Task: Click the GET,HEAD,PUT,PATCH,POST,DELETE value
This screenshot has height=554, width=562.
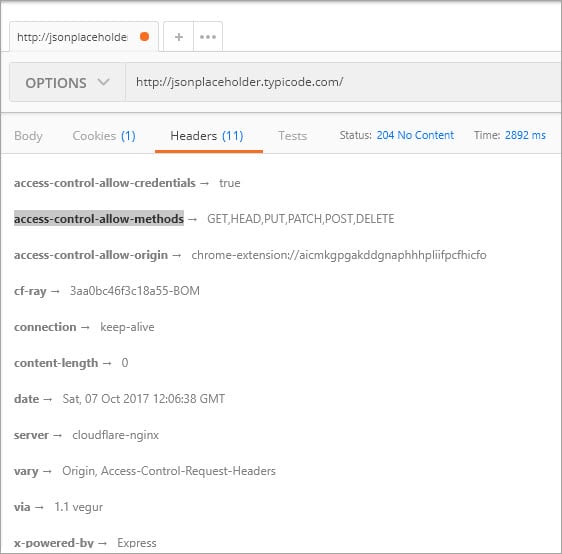Action: click(x=301, y=219)
